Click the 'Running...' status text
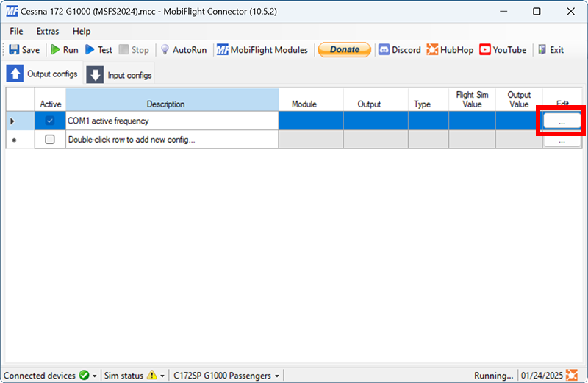588x383 pixels. click(x=493, y=376)
